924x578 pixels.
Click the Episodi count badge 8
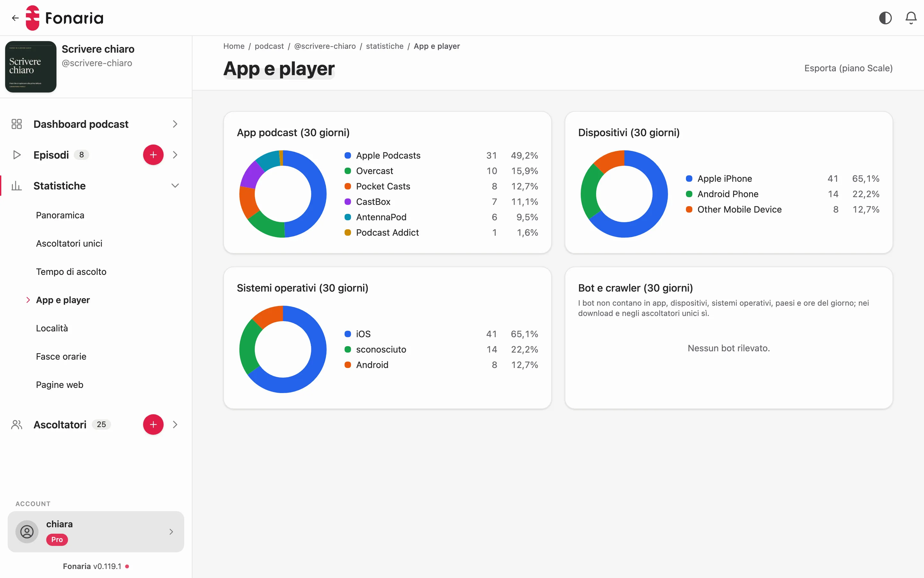pos(81,155)
